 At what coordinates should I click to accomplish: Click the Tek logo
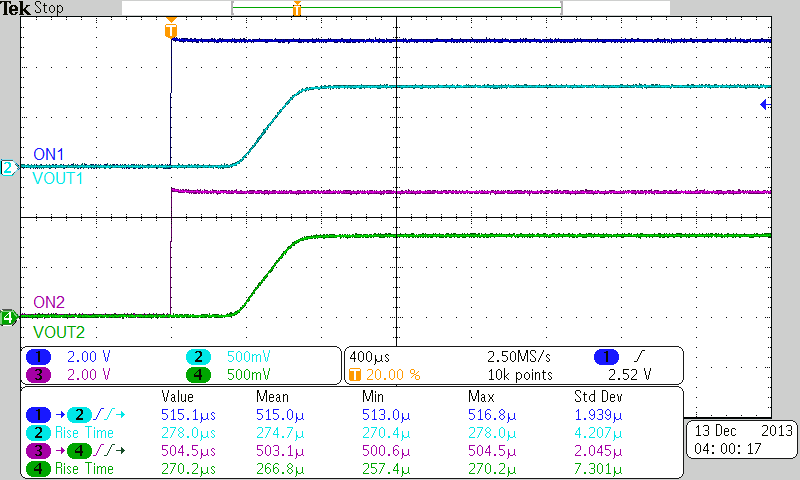(x=15, y=8)
